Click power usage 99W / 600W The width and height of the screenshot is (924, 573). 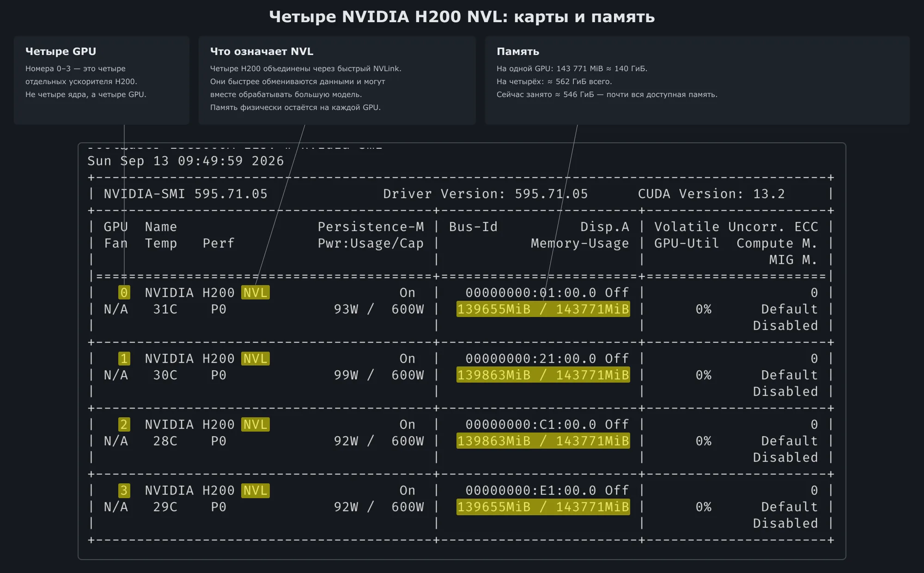pyautogui.click(x=379, y=375)
